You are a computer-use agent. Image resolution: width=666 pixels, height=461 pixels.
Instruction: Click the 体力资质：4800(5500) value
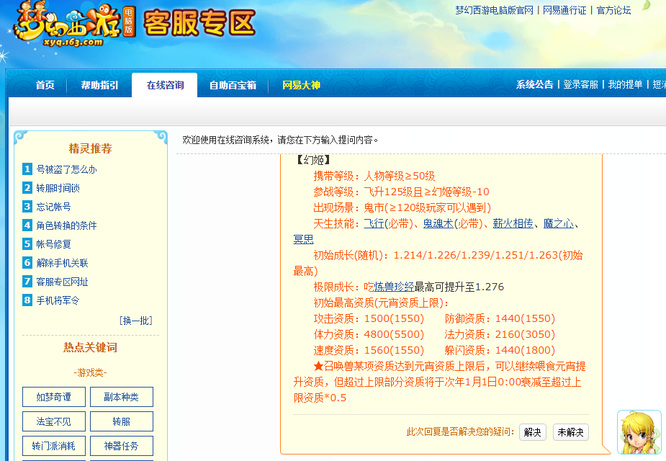[x=369, y=334]
